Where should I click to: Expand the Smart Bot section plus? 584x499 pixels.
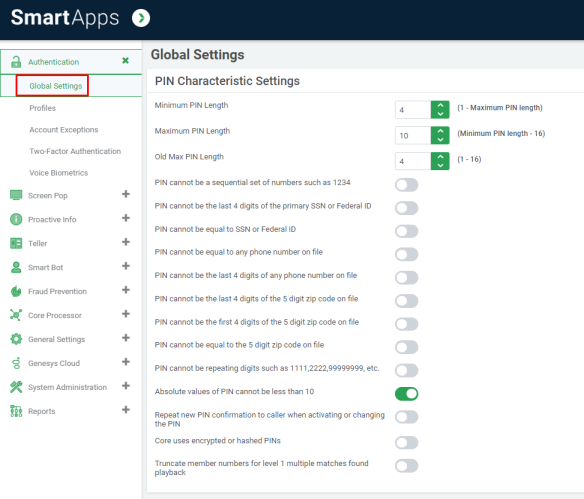pos(126,266)
